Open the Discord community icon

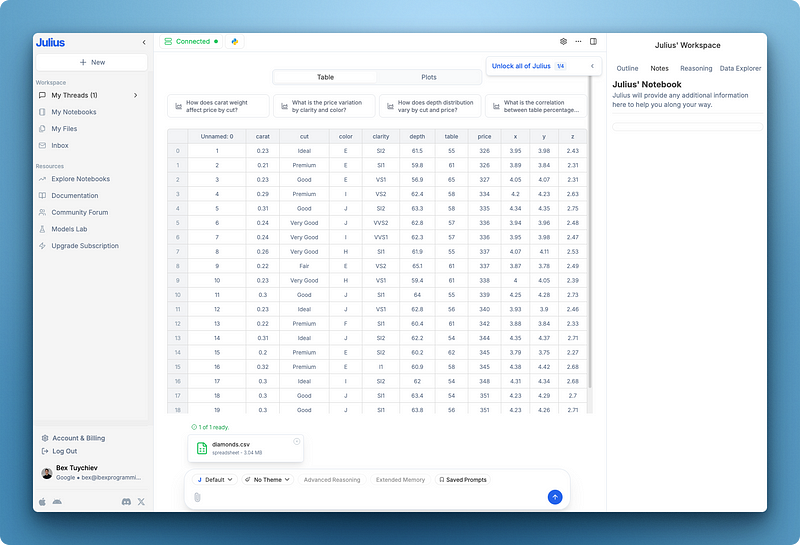point(126,502)
